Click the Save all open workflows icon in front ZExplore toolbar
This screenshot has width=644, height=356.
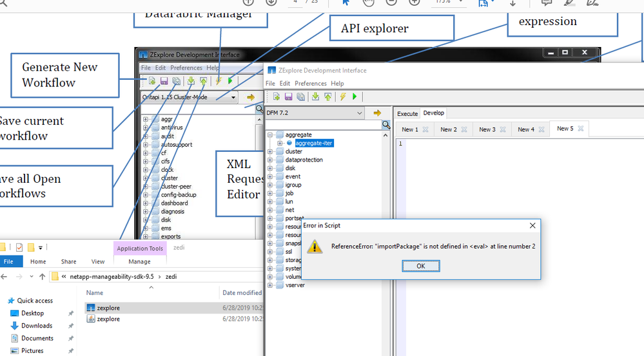tap(301, 97)
